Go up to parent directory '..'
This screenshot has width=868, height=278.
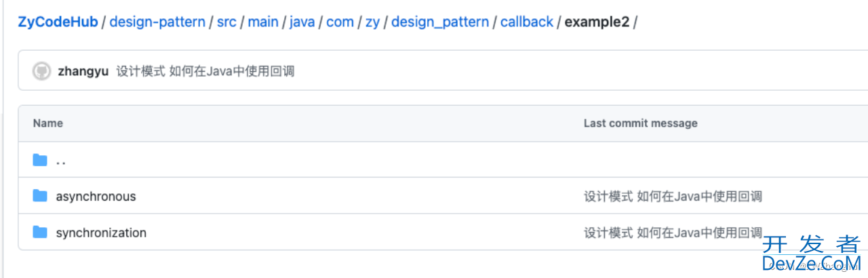pyautogui.click(x=61, y=161)
